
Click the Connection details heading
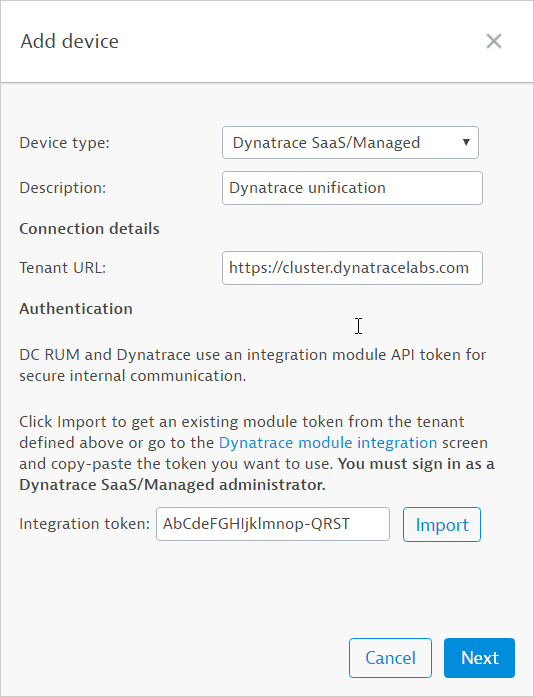pos(89,228)
